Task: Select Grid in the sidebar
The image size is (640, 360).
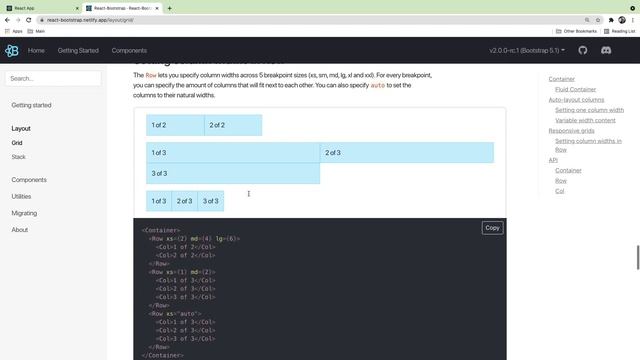Action: [17, 143]
